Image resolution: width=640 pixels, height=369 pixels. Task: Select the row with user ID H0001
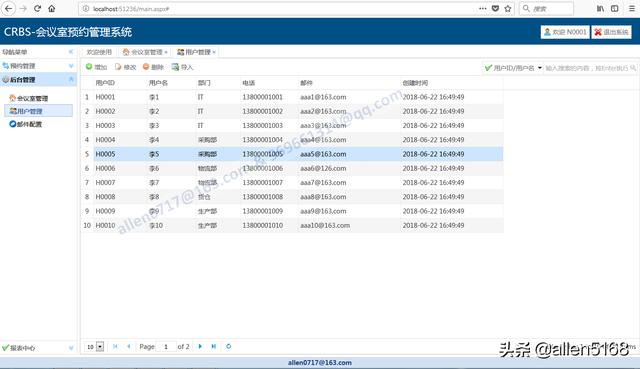(292, 97)
